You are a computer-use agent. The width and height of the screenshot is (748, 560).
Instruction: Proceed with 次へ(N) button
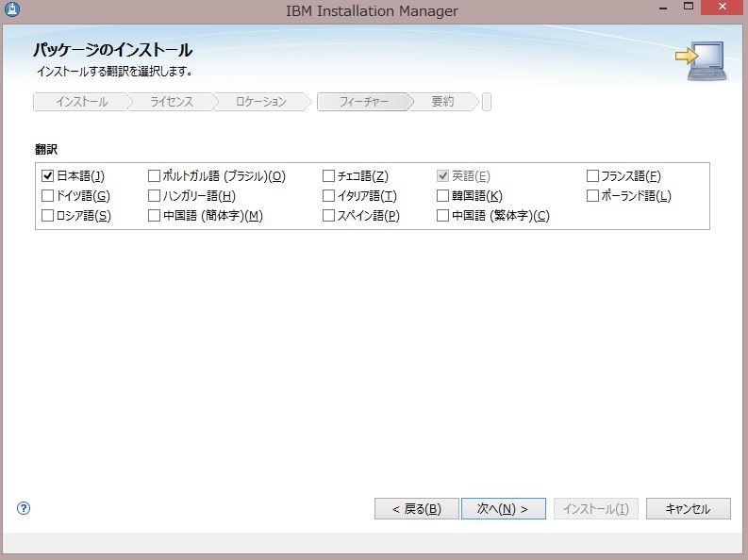click(504, 508)
